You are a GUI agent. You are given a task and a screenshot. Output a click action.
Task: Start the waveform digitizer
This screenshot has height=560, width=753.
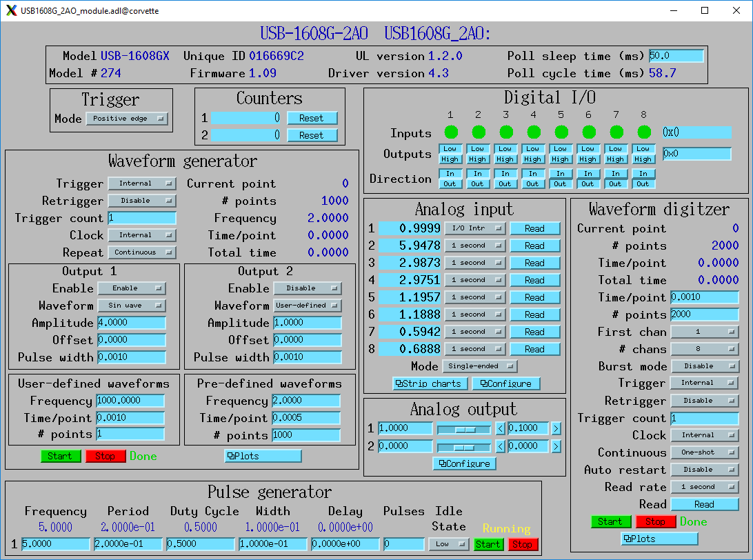click(x=610, y=521)
